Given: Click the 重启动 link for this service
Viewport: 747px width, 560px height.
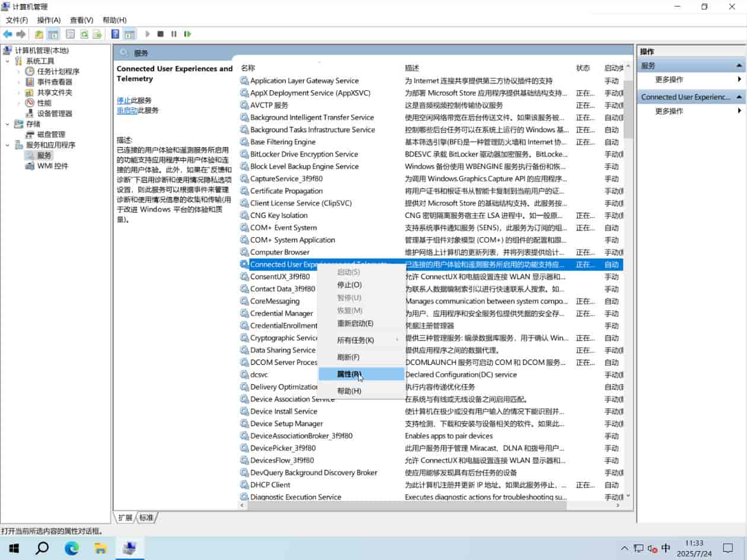Looking at the screenshot, I should pyautogui.click(x=127, y=110).
